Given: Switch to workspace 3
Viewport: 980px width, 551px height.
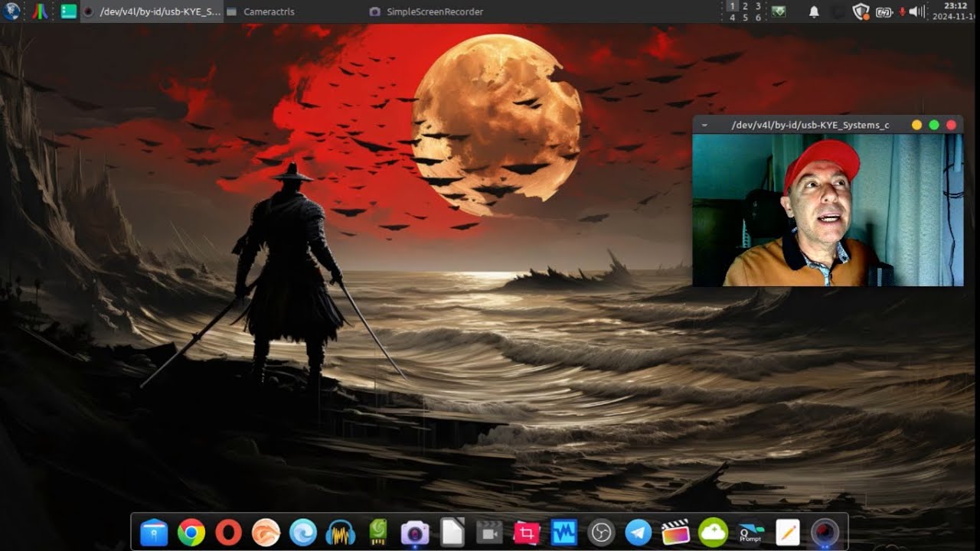Looking at the screenshot, I should point(759,6).
